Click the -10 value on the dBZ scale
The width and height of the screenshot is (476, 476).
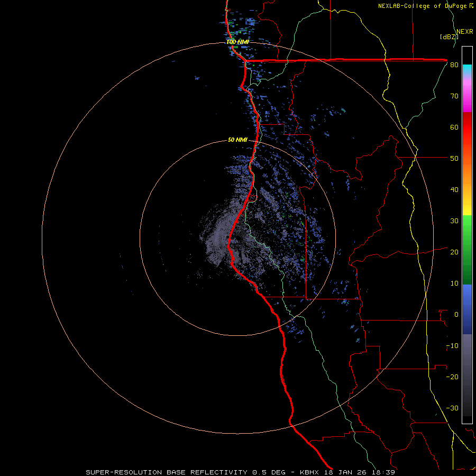(452, 346)
